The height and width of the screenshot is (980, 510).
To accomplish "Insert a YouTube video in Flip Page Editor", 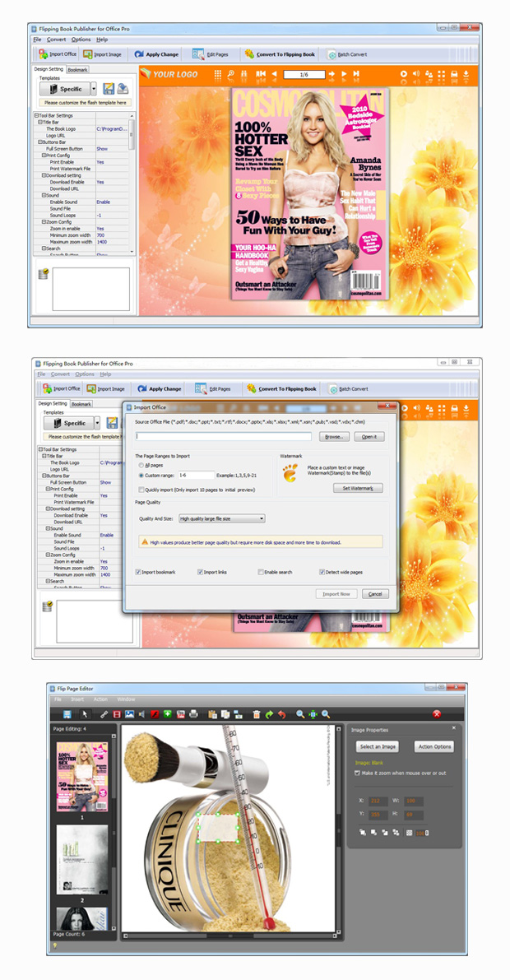I will point(181,713).
